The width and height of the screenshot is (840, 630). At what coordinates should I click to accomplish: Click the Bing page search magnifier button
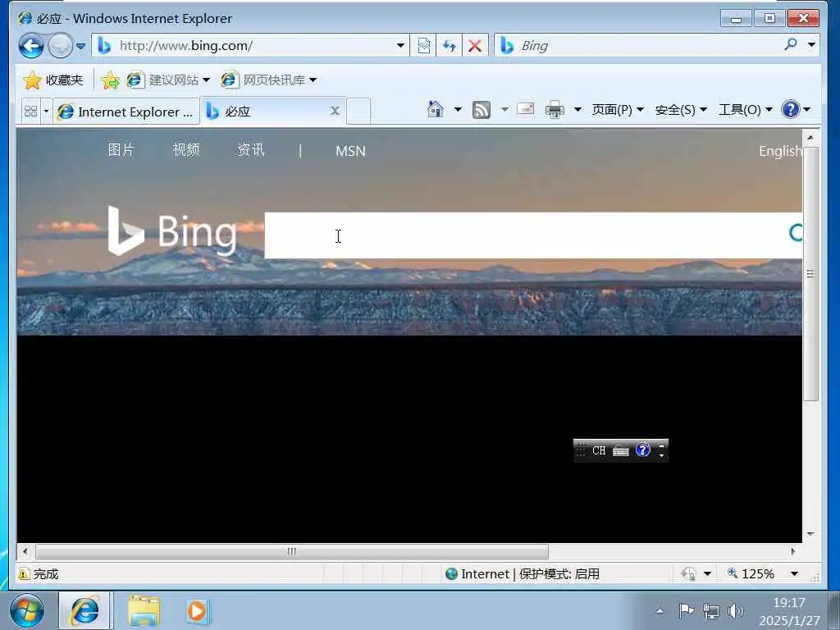pos(795,232)
